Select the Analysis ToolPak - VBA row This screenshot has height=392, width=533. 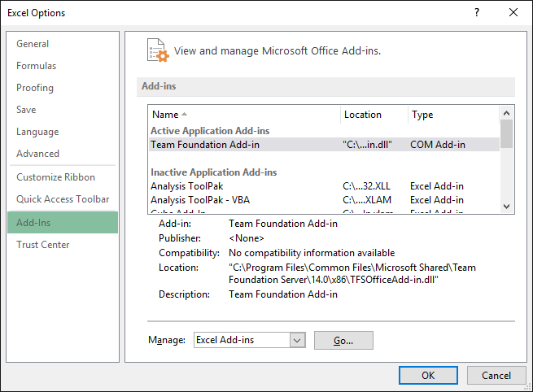[324, 200]
